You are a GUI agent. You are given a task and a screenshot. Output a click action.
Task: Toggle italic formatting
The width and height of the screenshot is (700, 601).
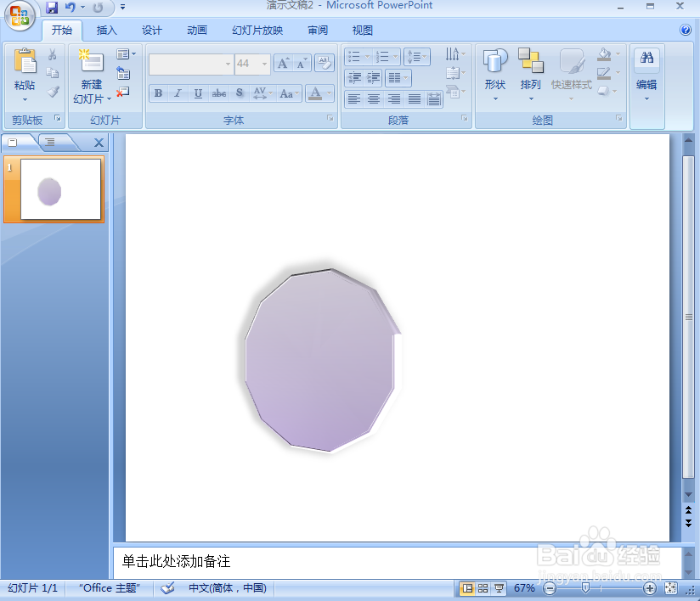178,93
